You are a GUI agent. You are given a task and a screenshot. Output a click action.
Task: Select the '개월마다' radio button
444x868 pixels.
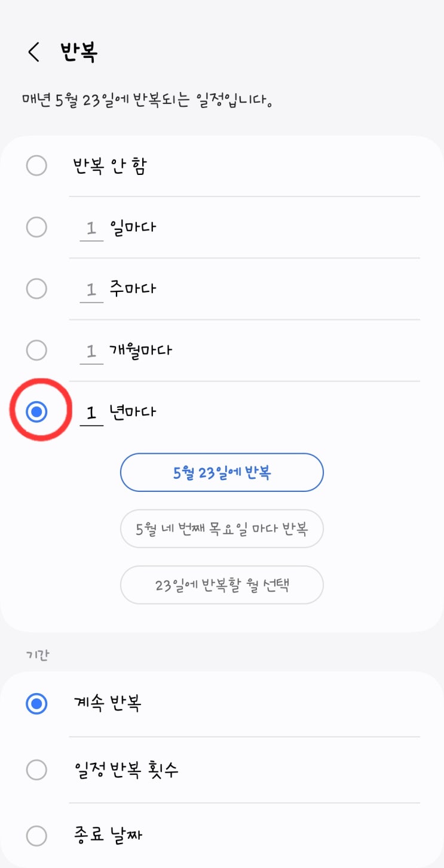36,350
